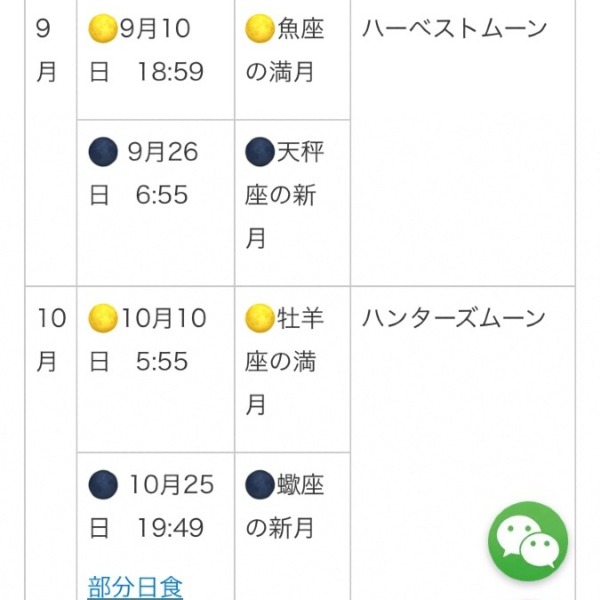Open the 部分日食 link
This screenshot has height=600, width=600.
(135, 588)
